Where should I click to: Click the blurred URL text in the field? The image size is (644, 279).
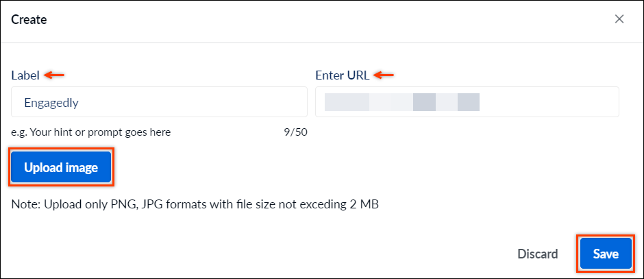click(402, 102)
